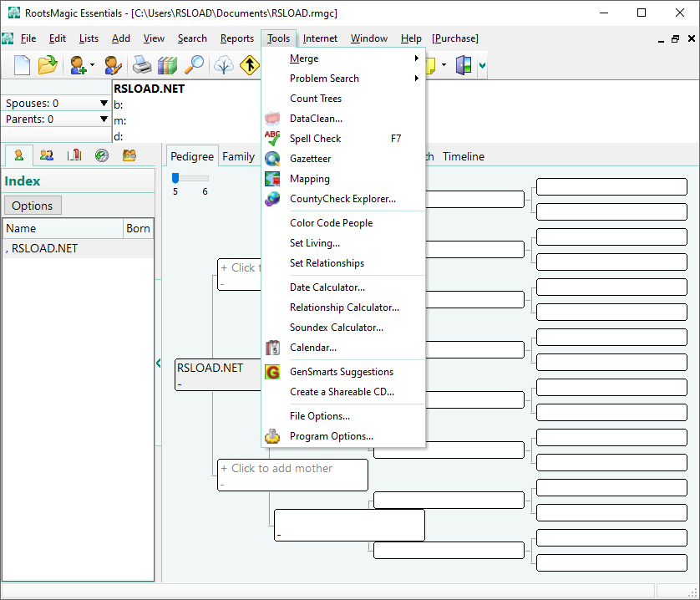Click the add person toolbar icon
Image resolution: width=700 pixels, height=600 pixels.
(78, 65)
